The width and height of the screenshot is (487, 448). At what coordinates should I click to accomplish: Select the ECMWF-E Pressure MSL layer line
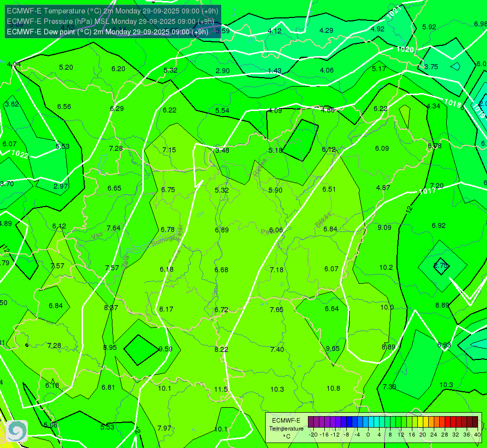click(x=110, y=21)
